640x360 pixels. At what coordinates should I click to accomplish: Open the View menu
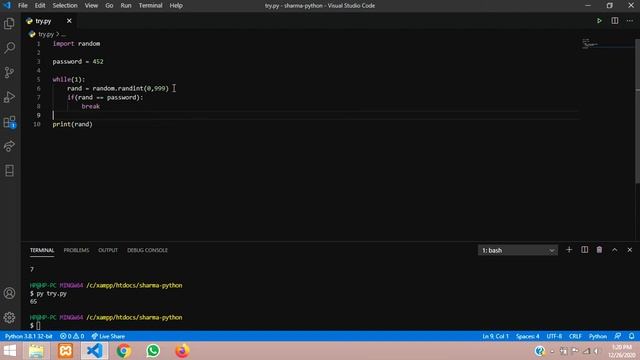pos(91,5)
